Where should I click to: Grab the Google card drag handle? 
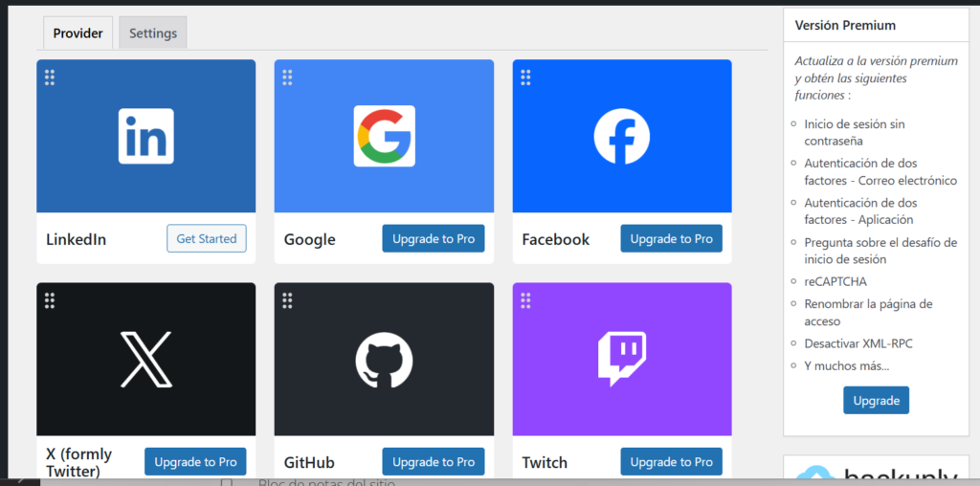coord(287,77)
